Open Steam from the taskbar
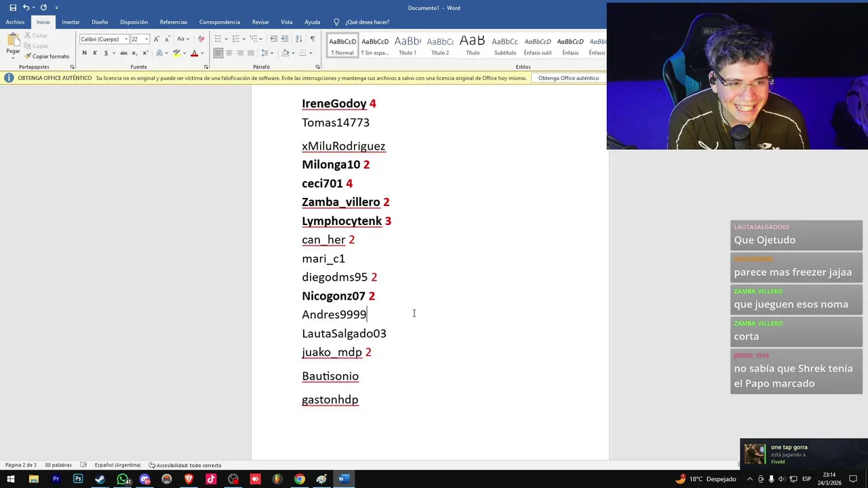Image resolution: width=868 pixels, height=488 pixels. coord(100,479)
